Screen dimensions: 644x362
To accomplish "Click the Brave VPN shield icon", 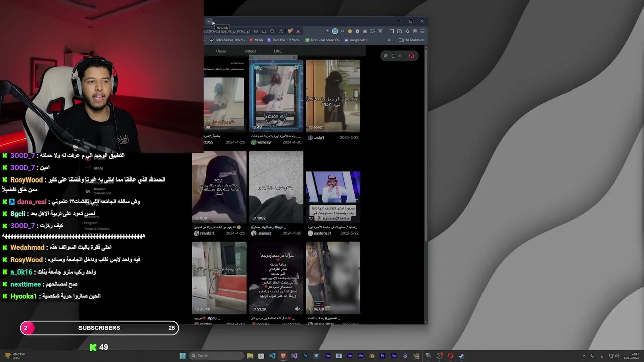I will [x=415, y=31].
